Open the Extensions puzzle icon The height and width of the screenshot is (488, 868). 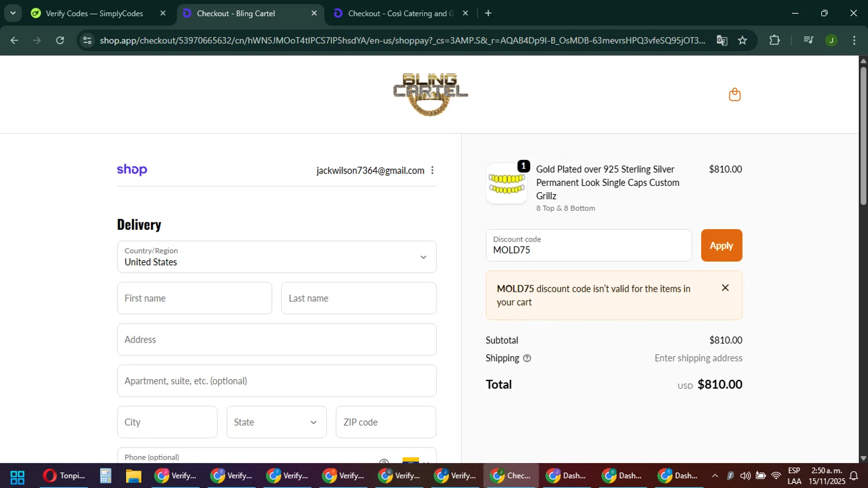point(774,41)
